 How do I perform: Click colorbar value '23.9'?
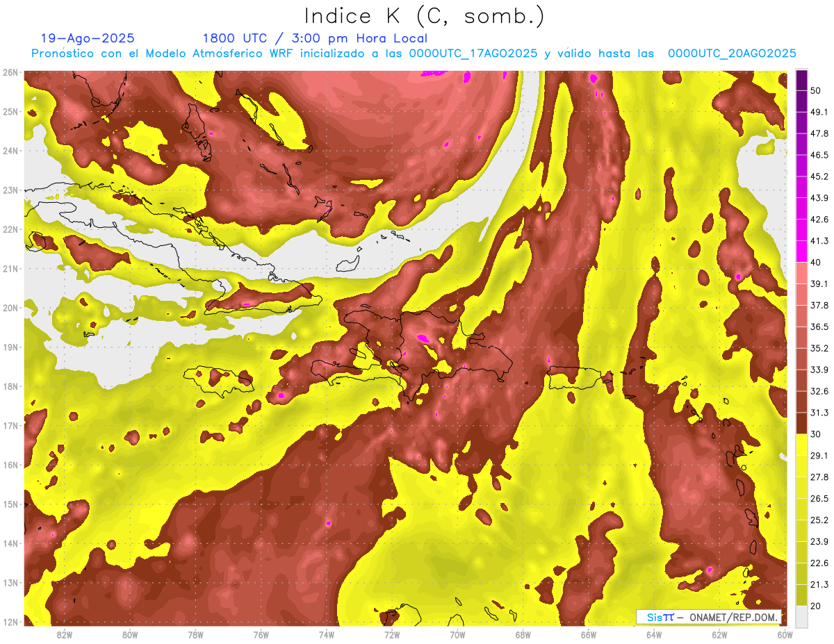[x=819, y=541]
